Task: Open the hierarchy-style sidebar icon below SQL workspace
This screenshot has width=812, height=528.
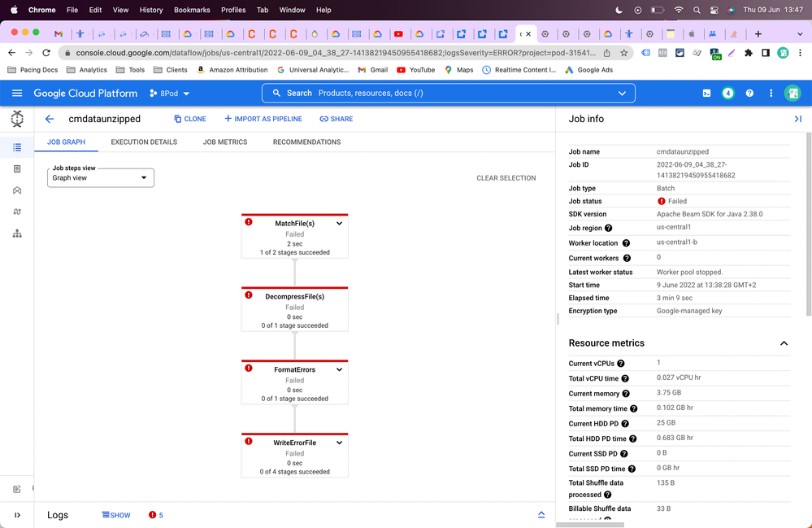Action: tap(17, 233)
